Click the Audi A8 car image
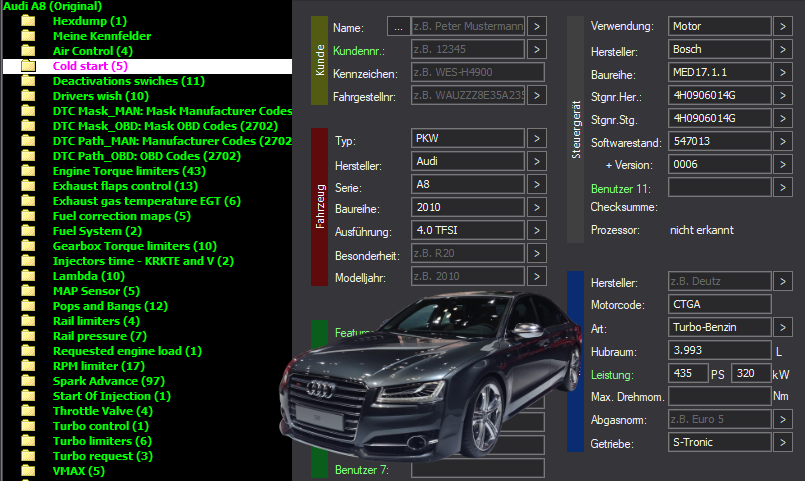Image resolution: width=805 pixels, height=481 pixels. coord(431,375)
